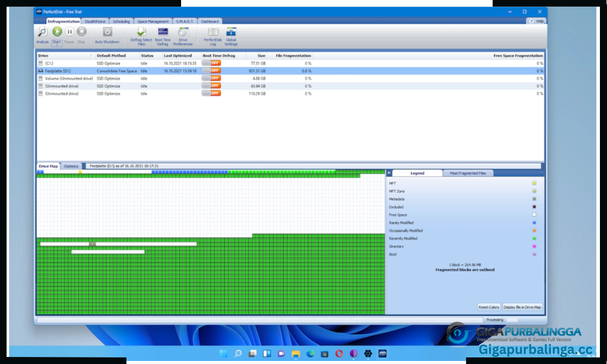Sort by the File Fragmentation column header
The height and width of the screenshot is (364, 607).
(290, 56)
